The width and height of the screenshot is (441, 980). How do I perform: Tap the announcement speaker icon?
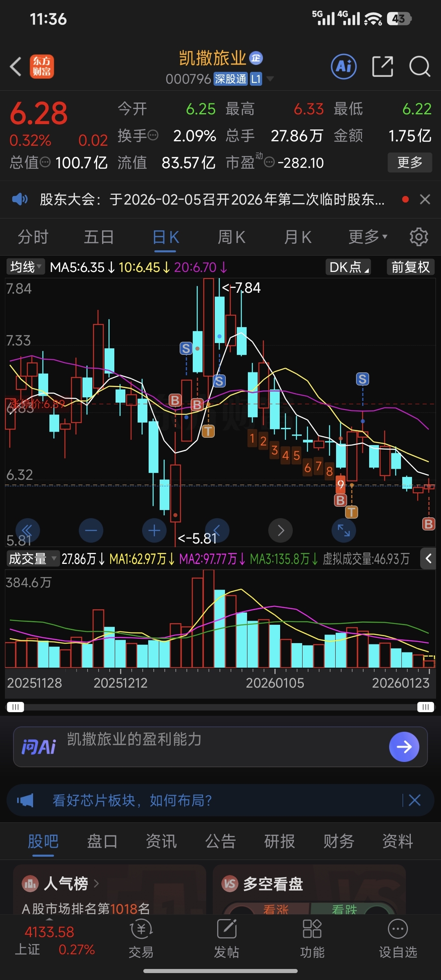(x=20, y=199)
